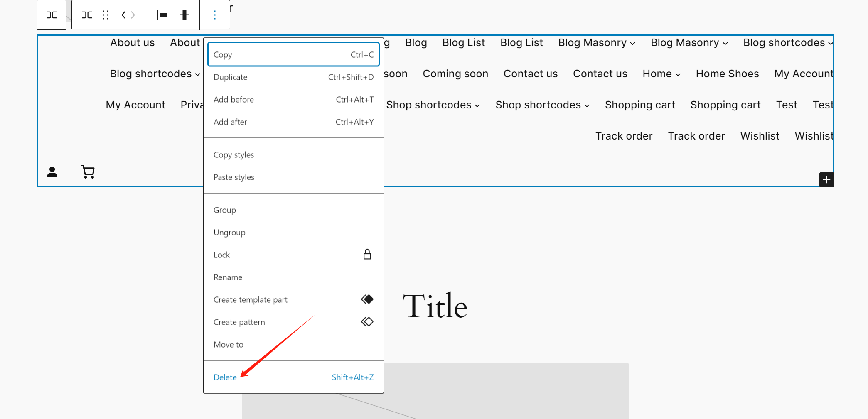Click the blue plus add-block icon
The height and width of the screenshot is (419, 868).
[x=826, y=179]
